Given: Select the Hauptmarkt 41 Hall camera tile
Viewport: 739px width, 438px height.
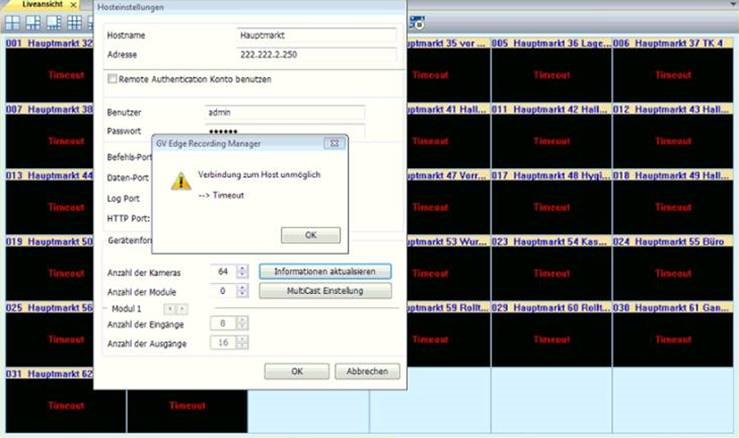Looking at the screenshot, I should click(448, 137).
